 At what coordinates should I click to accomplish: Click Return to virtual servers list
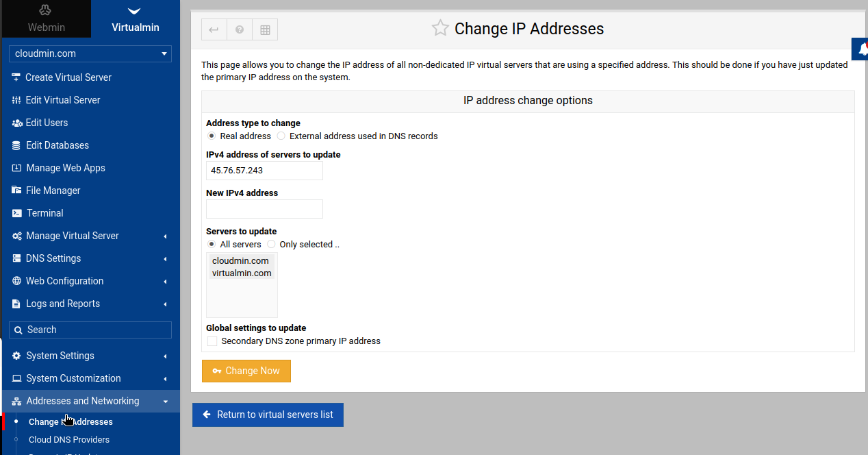point(268,415)
